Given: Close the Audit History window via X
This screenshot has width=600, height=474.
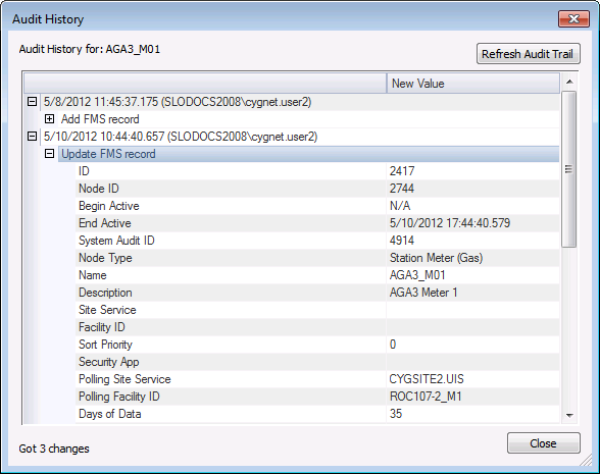Looking at the screenshot, I should [x=574, y=19].
